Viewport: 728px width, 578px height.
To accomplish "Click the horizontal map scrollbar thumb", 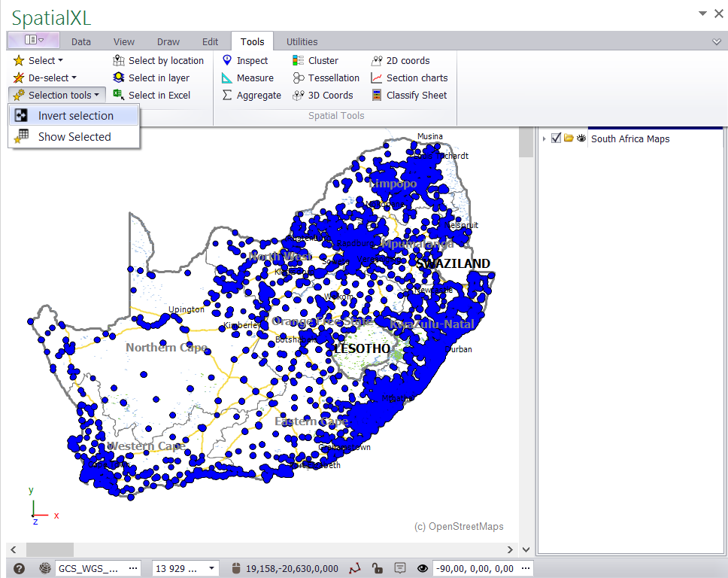I will coord(50,550).
